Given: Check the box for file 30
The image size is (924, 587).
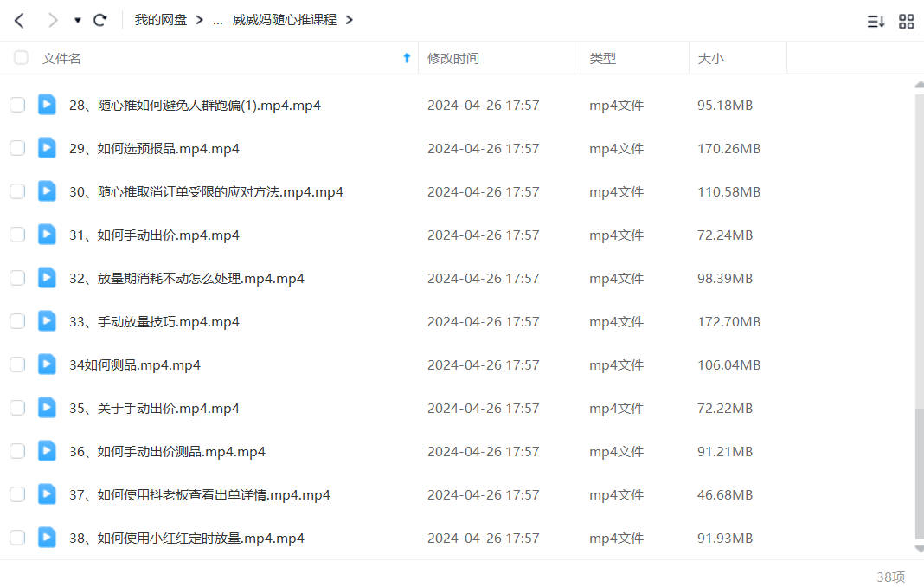Looking at the screenshot, I should point(17,191).
